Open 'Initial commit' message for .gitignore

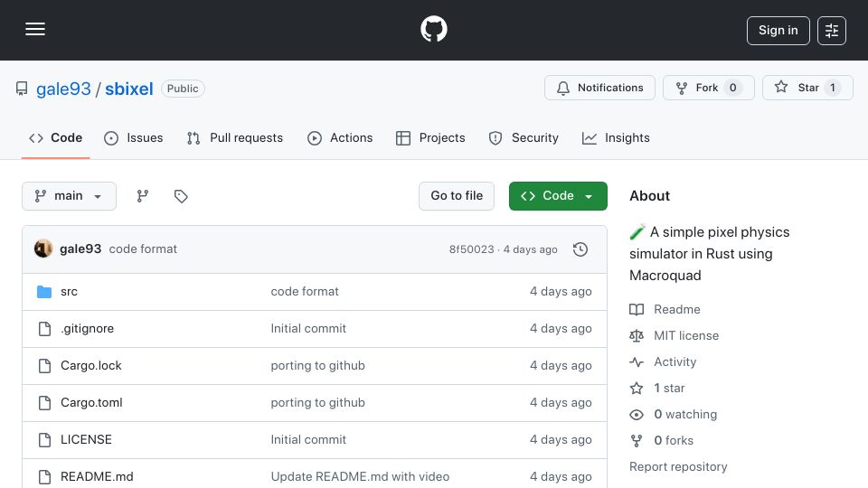pos(308,329)
